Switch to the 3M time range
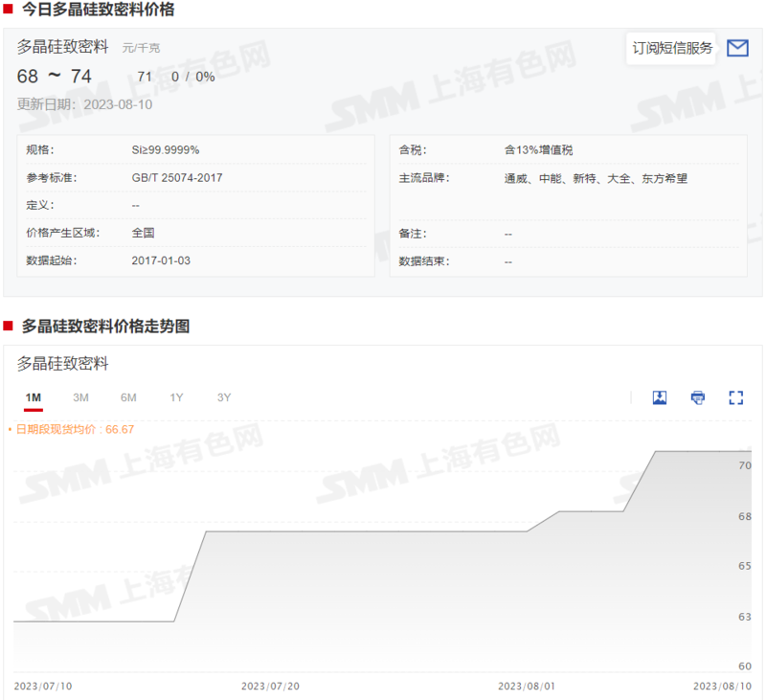This screenshot has width=766, height=700. point(80,397)
